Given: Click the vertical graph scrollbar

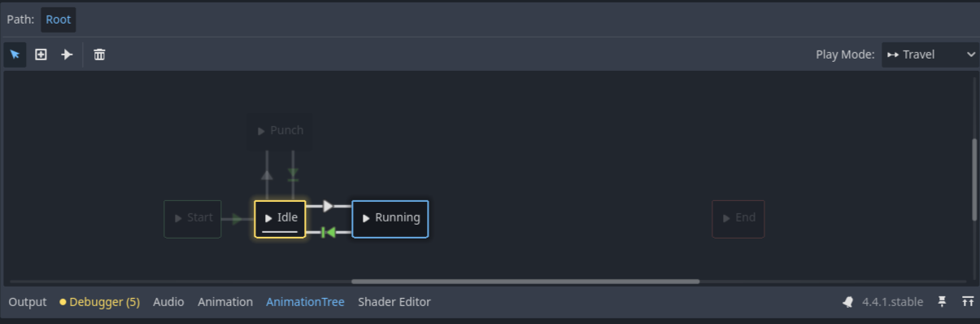Looking at the screenshot, I should 975,179.
